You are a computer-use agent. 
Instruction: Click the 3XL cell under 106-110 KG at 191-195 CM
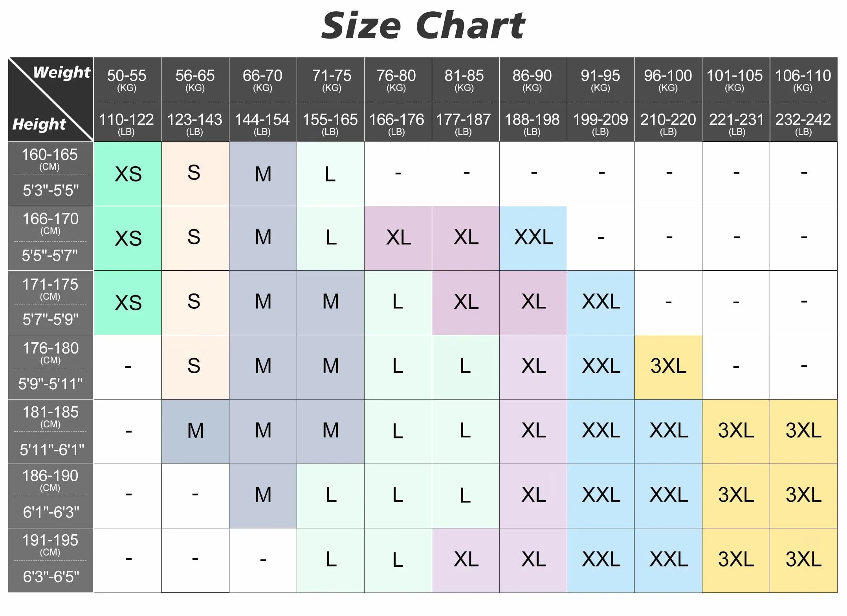coord(804,560)
